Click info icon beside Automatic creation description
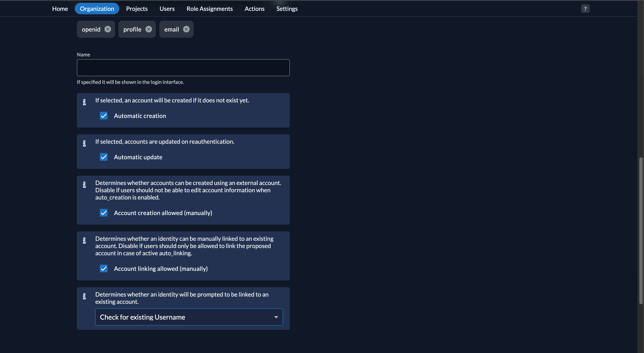This screenshot has width=644, height=353. (x=84, y=102)
